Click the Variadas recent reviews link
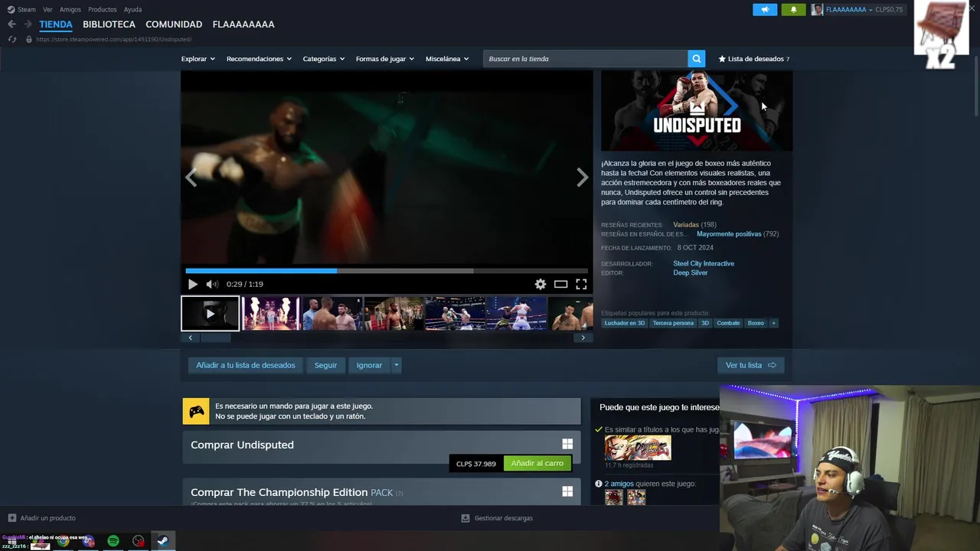 (686, 225)
